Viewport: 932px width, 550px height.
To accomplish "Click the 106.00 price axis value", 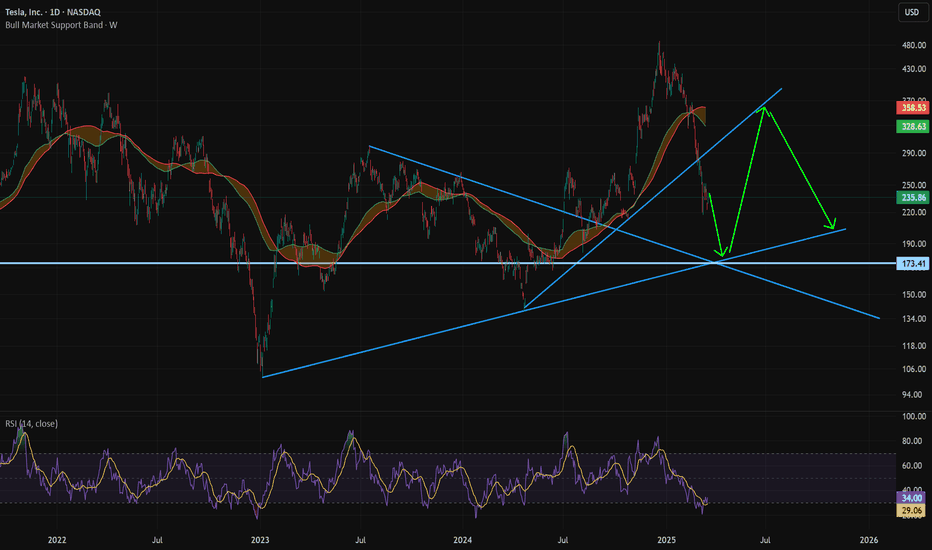I will click(x=914, y=369).
